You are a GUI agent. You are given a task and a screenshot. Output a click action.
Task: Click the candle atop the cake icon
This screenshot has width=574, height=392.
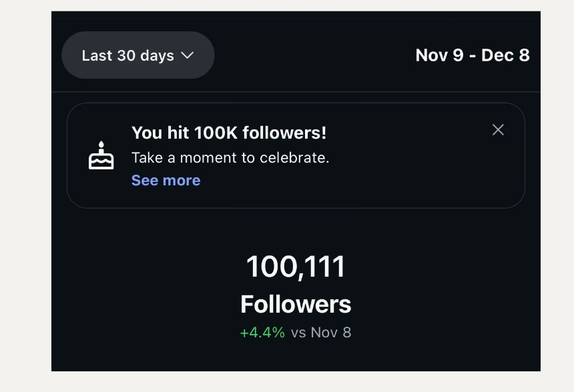100,145
